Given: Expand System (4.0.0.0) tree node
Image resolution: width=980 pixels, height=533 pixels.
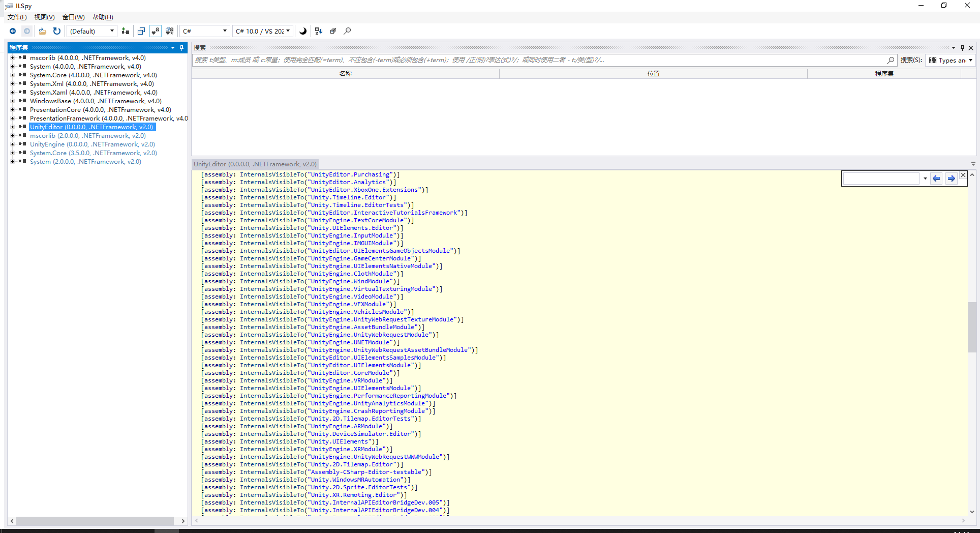Looking at the screenshot, I should tap(12, 67).
